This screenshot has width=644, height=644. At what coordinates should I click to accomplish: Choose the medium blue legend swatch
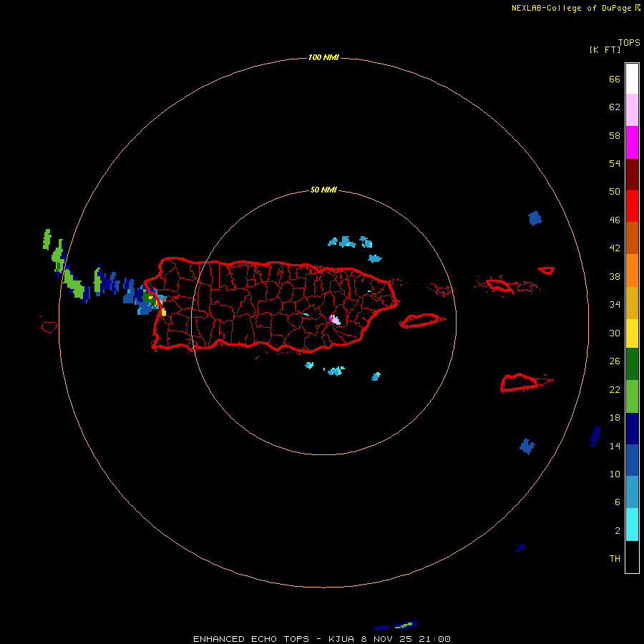click(x=632, y=460)
